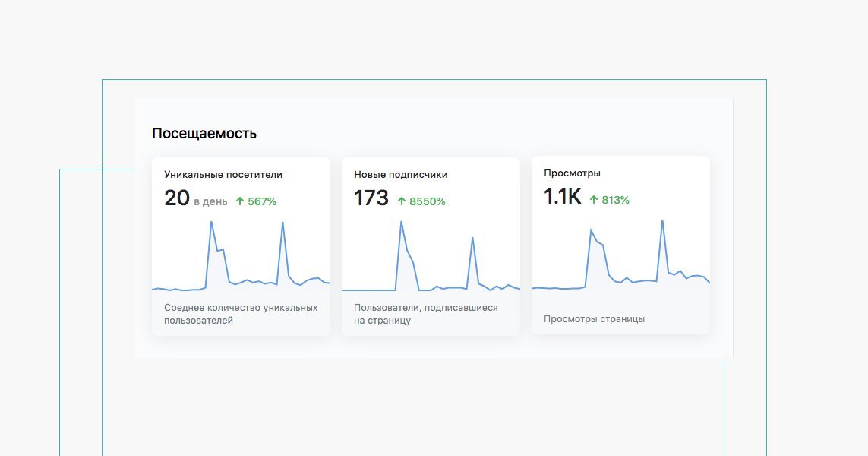Click the second peak in unique visitors chart

tap(282, 223)
